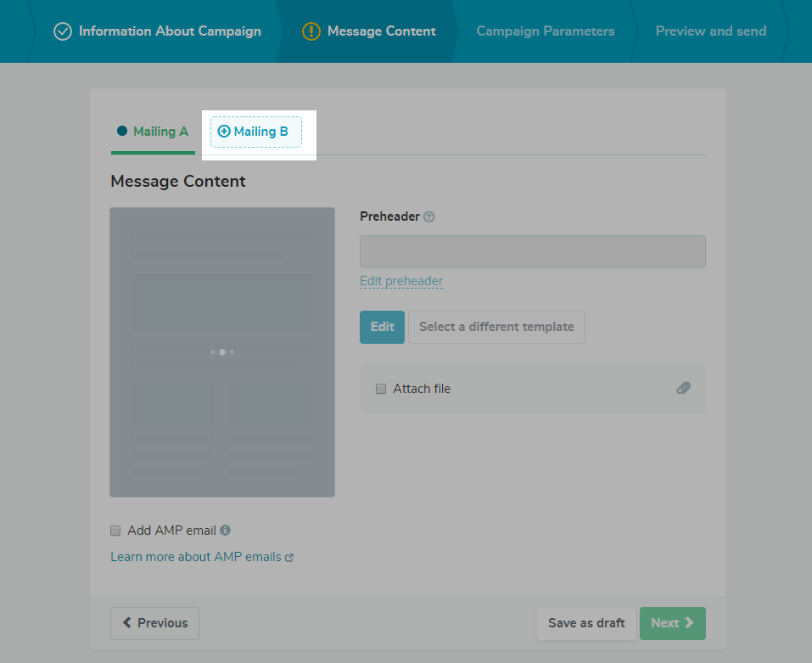The height and width of the screenshot is (663, 812).
Task: Proceed with the green Next button
Action: 672,623
